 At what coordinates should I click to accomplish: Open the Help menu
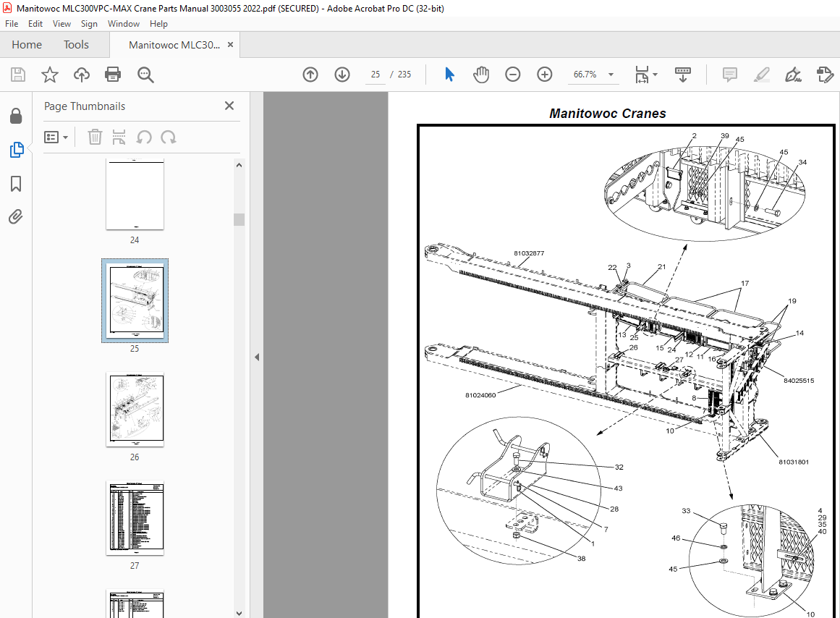158,24
